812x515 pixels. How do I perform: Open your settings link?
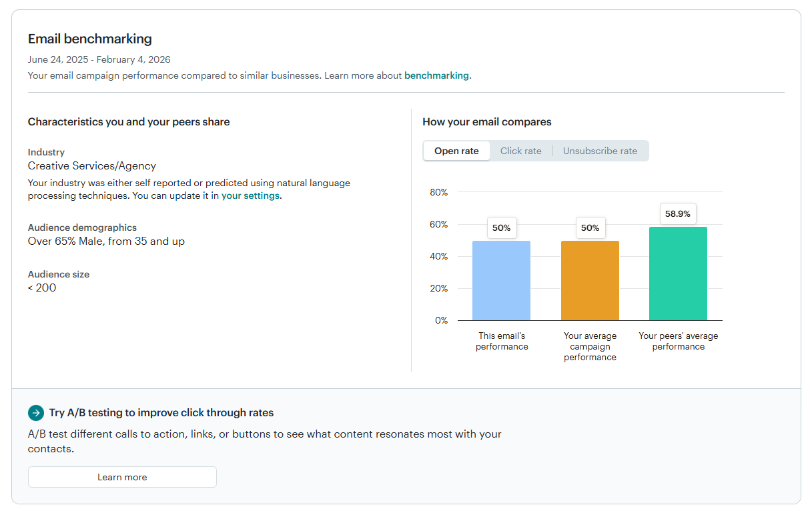pyautogui.click(x=250, y=195)
